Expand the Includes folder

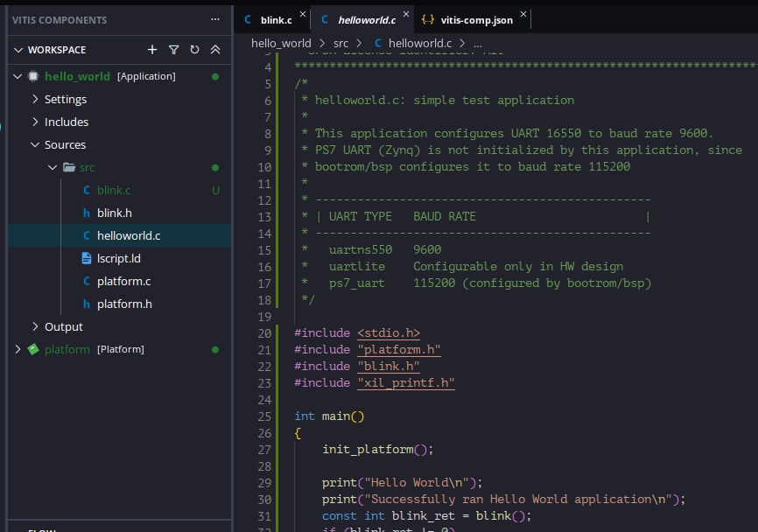[36, 122]
